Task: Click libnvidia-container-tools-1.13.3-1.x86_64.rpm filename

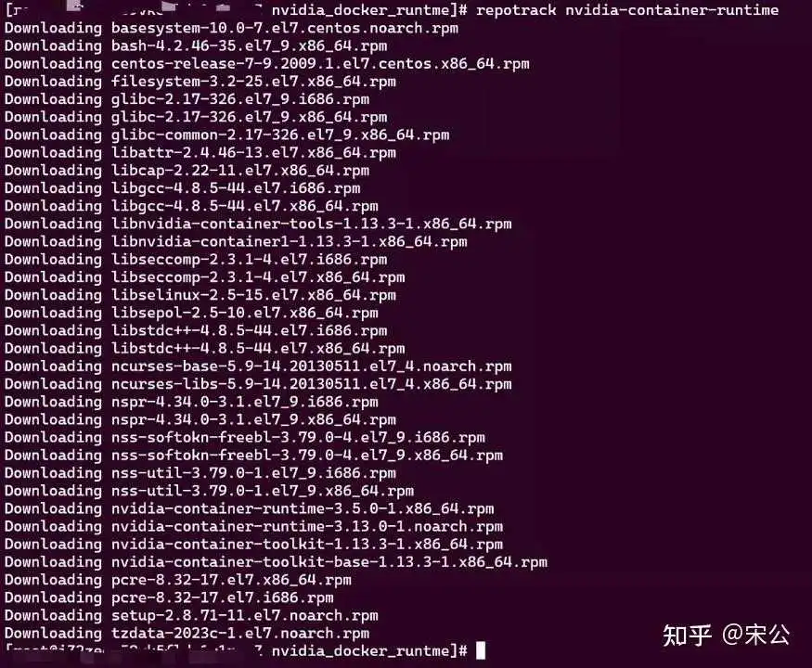Action: (311, 224)
